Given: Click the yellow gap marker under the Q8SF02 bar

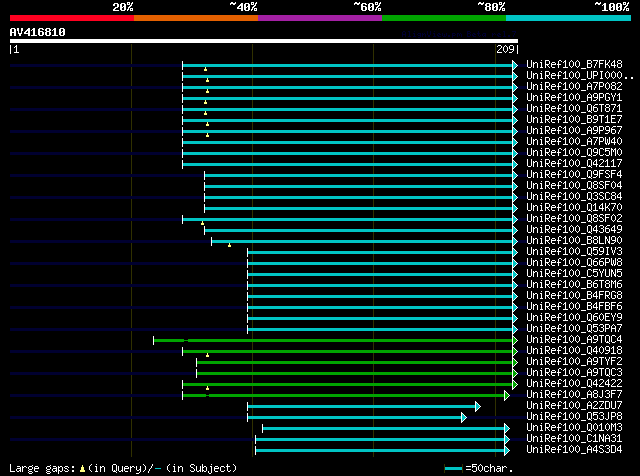Looking at the screenshot, I should coord(202,223).
